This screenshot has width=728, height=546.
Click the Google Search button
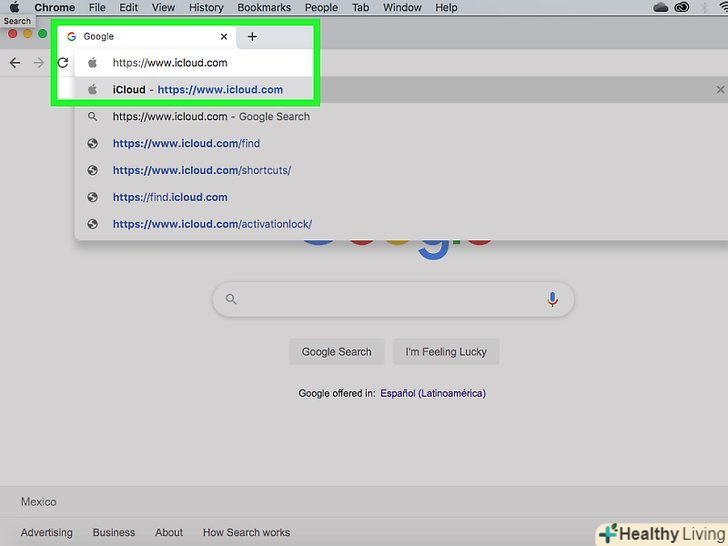tap(337, 352)
